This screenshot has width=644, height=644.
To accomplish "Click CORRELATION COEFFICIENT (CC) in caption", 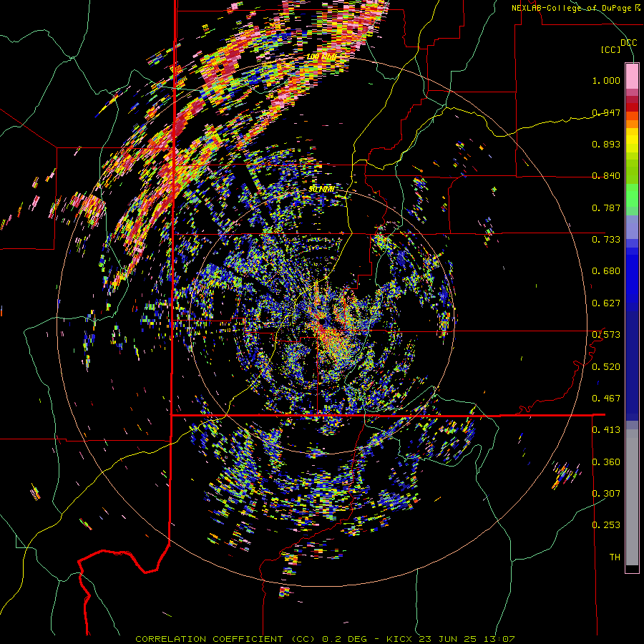I will click(225, 639).
